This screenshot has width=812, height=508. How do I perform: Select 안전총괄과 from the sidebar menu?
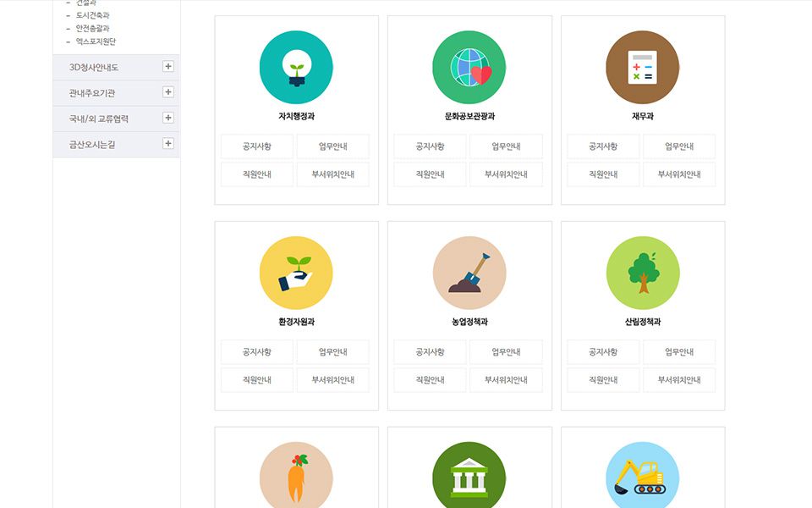point(92,28)
